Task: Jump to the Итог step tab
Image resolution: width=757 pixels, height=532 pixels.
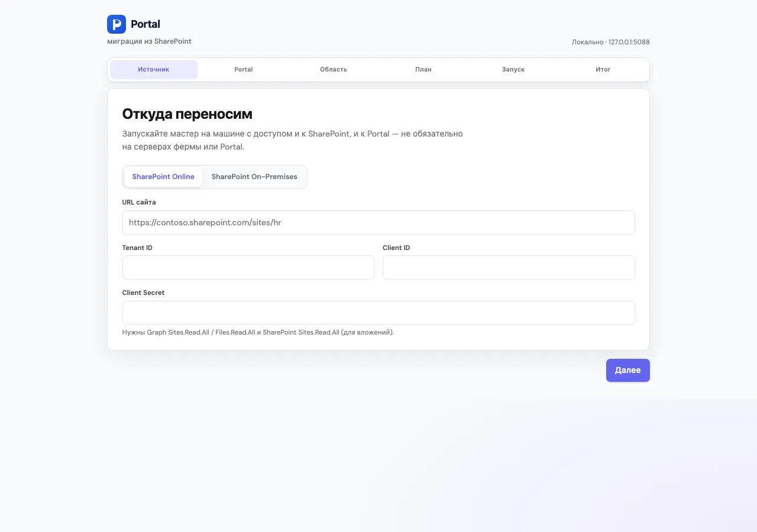Action: click(x=603, y=70)
